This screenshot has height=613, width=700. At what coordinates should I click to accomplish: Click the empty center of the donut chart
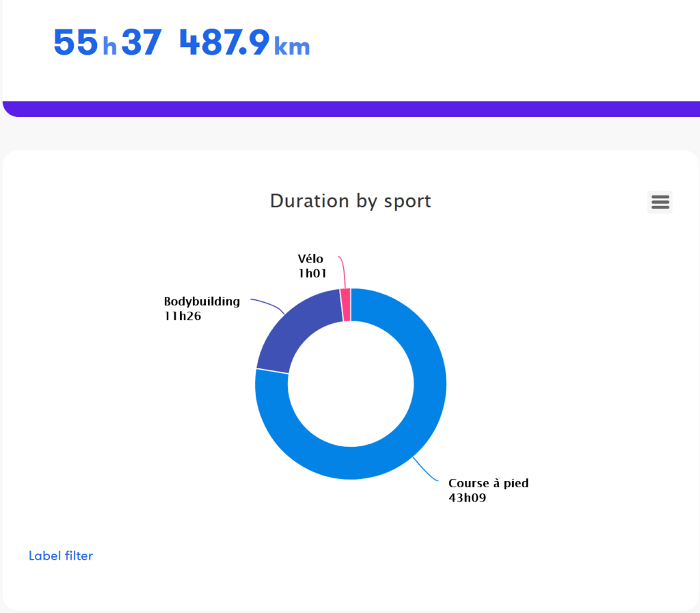pos(350,384)
